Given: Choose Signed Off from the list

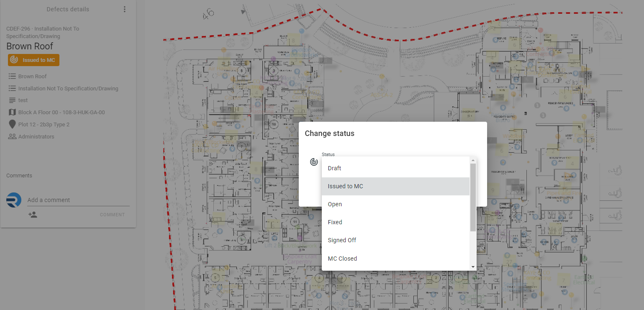Looking at the screenshot, I should click(396, 240).
